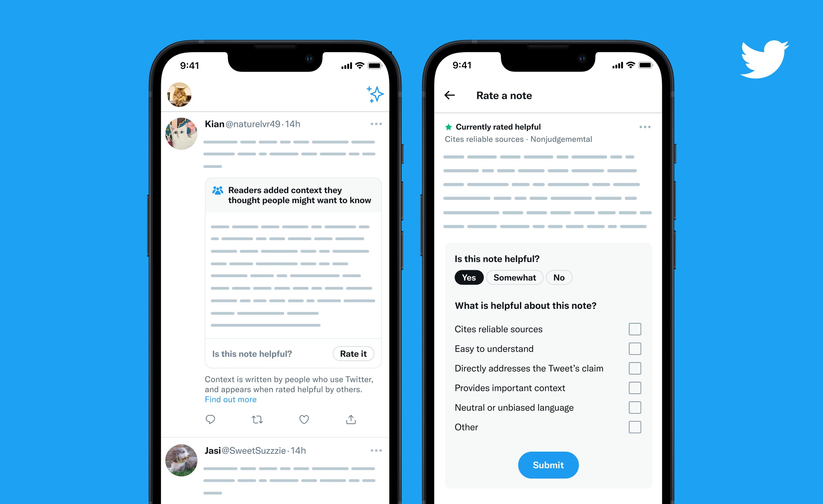The height and width of the screenshot is (504, 823).
Task: Check the Cites reliable sources checkbox
Action: tap(635, 329)
